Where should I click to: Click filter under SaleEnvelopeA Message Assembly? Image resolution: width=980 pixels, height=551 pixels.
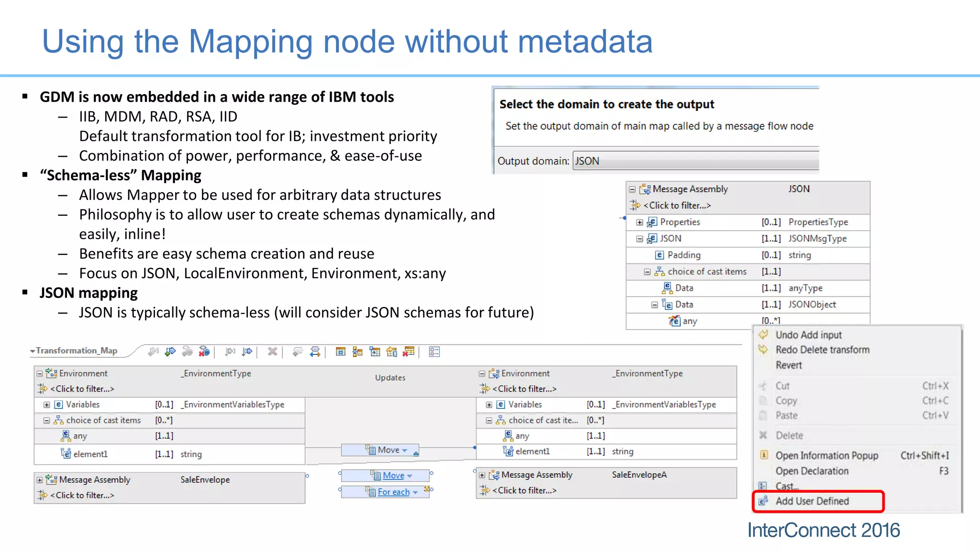[x=524, y=490]
